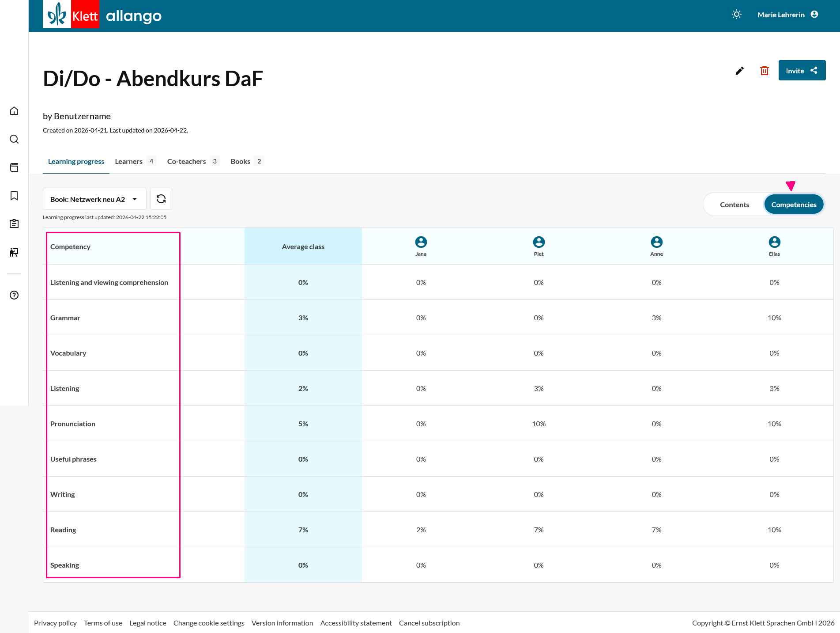Click the Speaking row label
840x633 pixels.
click(x=64, y=565)
